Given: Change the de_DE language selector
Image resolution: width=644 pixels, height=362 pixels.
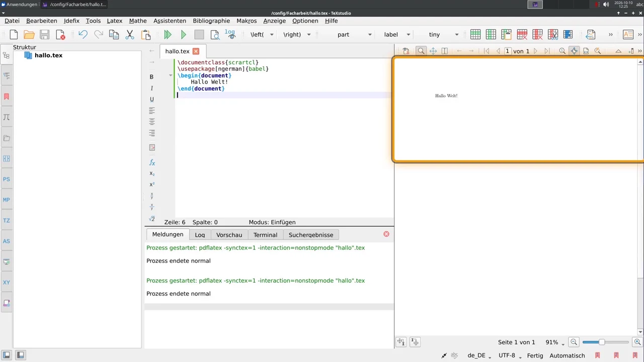Looking at the screenshot, I should pyautogui.click(x=479, y=355).
